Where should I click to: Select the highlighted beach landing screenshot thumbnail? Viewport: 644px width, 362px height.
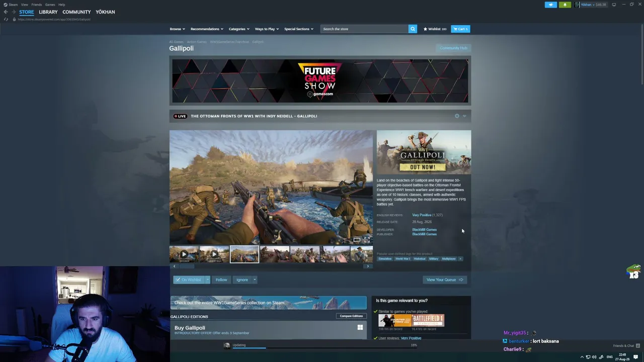245,254
